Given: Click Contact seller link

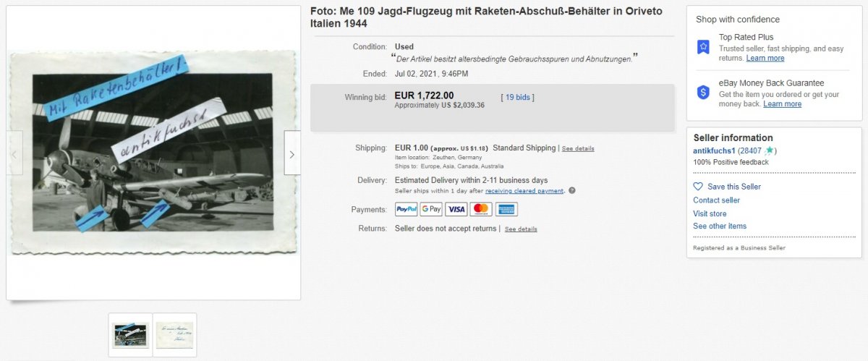Looking at the screenshot, I should tap(716, 200).
